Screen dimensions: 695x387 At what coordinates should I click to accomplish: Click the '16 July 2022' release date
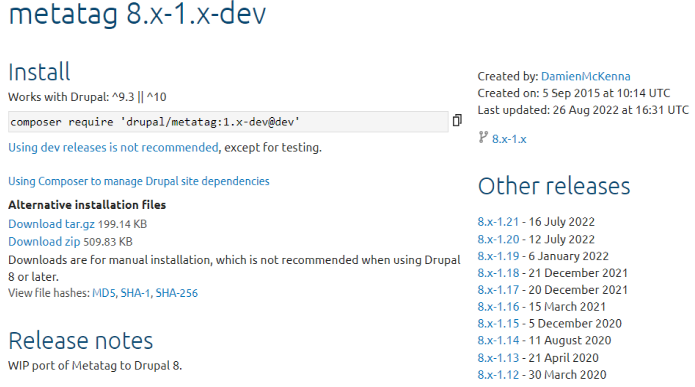(562, 222)
